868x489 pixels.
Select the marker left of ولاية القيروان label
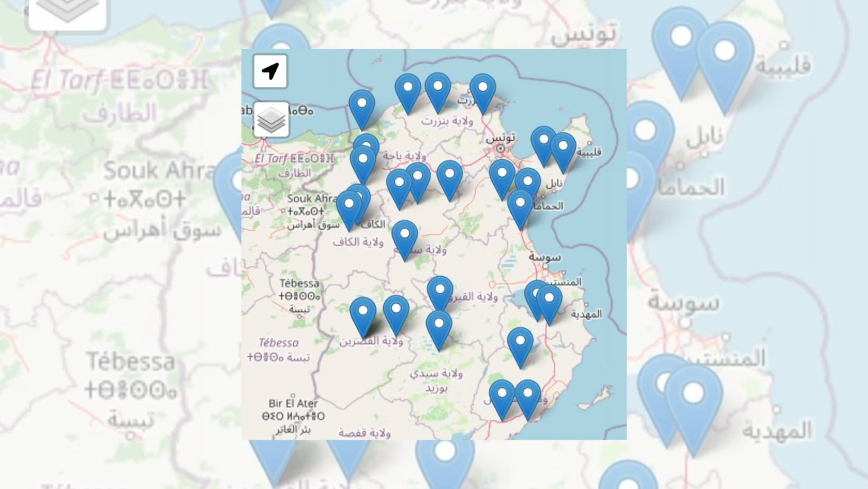point(440,294)
